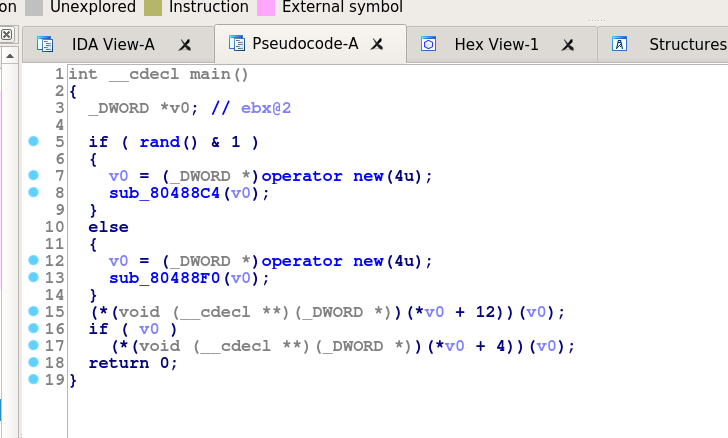Click the IDA View-A tab icon
The width and height of the screenshot is (728, 438).
[45, 44]
